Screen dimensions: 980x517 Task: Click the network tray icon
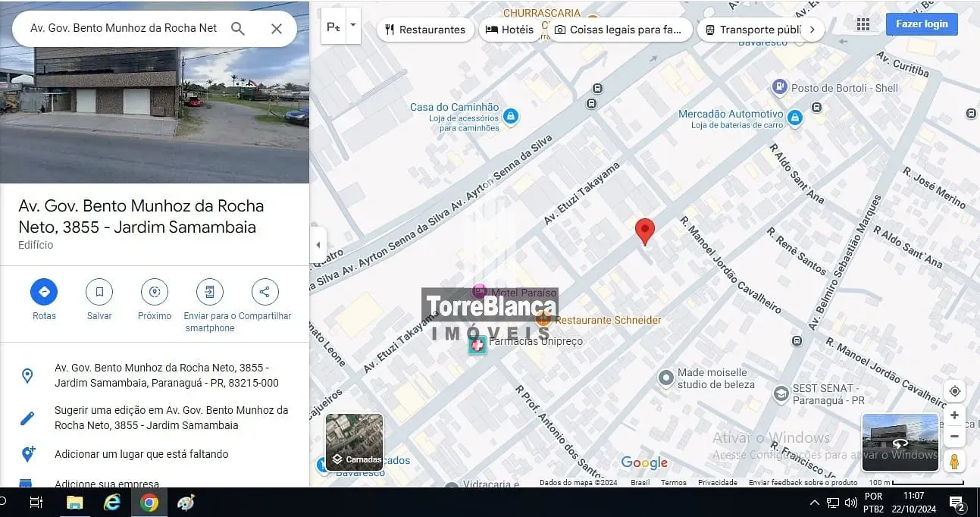[x=832, y=503]
